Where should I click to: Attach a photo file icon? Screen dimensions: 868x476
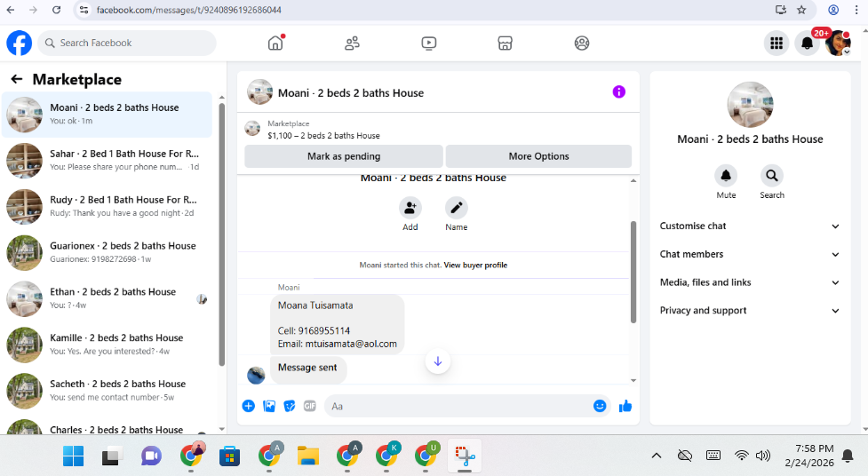[269, 406]
